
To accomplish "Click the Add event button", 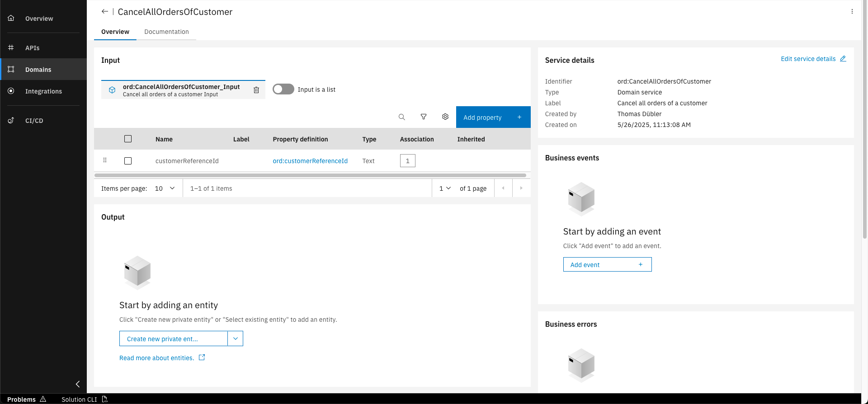I will (607, 264).
